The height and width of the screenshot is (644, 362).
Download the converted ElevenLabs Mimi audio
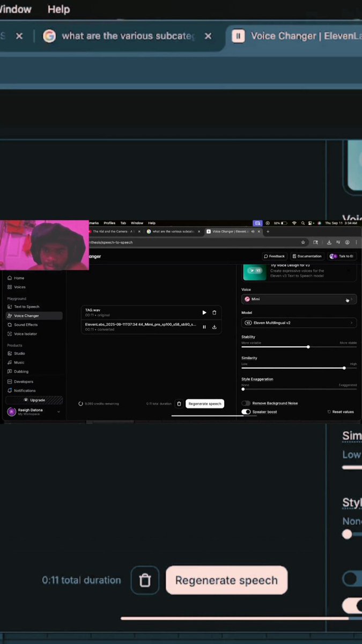215,327
